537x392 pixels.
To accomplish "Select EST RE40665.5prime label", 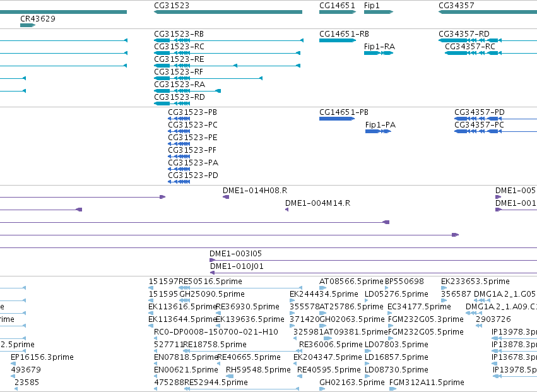I will [249, 357].
